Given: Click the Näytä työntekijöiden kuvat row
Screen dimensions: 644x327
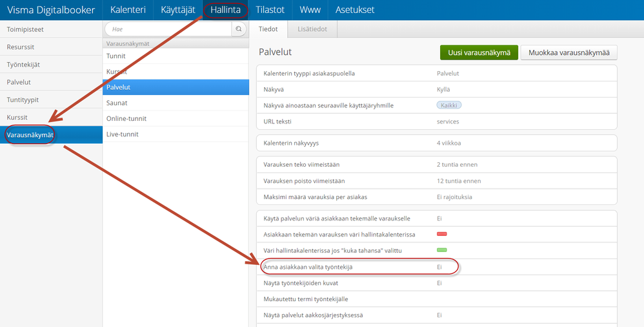Looking at the screenshot, I should tap(437, 283).
